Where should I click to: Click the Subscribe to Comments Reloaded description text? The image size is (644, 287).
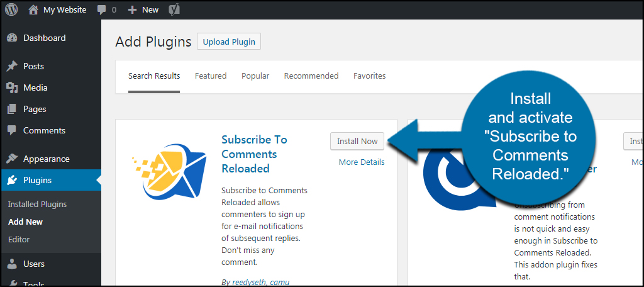click(x=265, y=226)
